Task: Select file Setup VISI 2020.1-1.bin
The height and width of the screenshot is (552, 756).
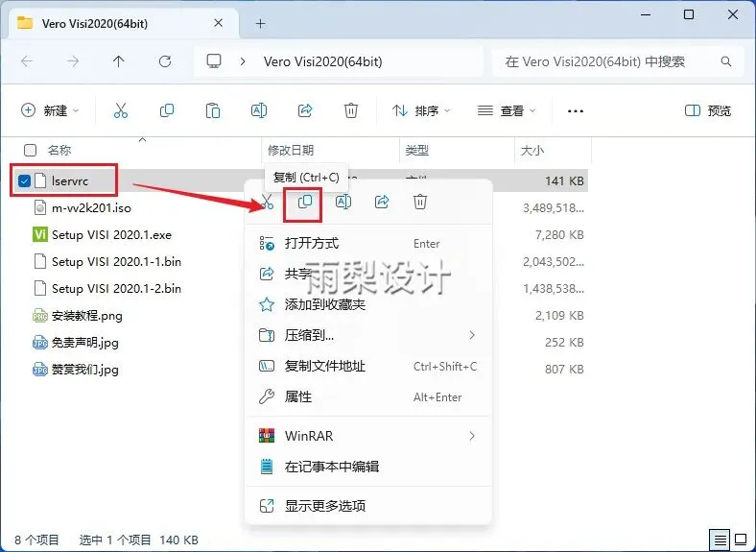Action: pos(116,261)
